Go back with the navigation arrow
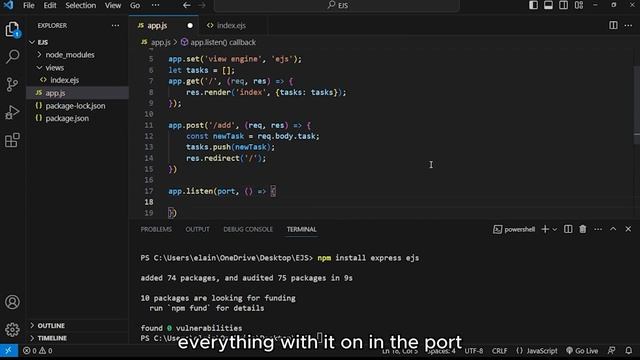640x360 pixels. pyautogui.click(x=187, y=5)
